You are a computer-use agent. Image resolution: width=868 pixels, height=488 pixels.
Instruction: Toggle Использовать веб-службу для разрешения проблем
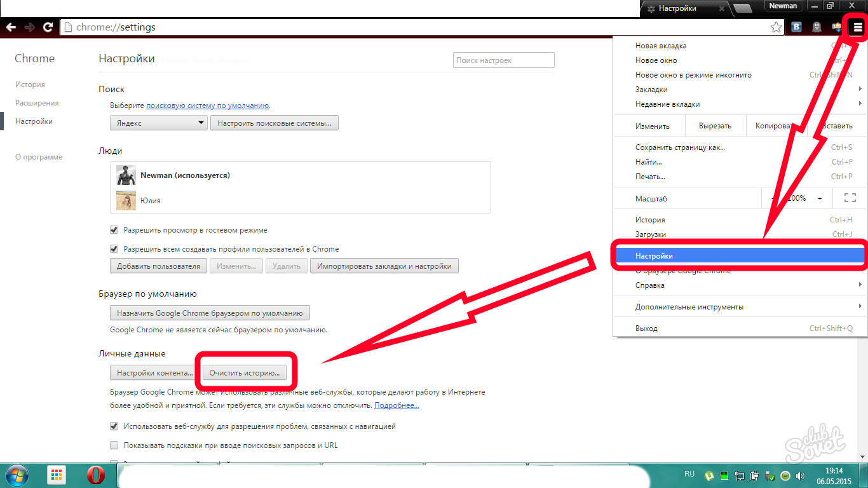point(114,426)
